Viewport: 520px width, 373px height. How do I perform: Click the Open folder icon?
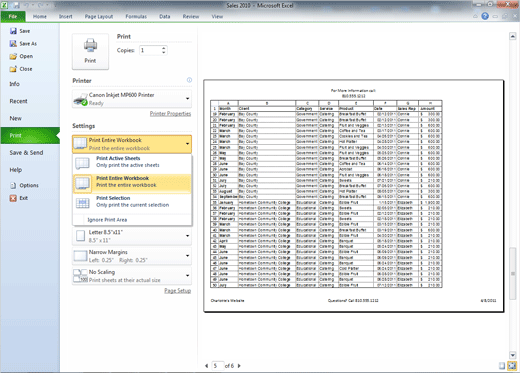click(x=13, y=56)
